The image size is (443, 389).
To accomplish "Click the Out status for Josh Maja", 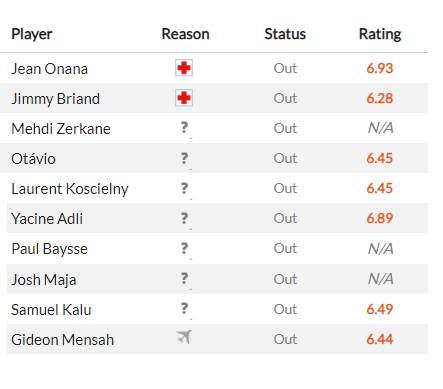I will tap(285, 279).
